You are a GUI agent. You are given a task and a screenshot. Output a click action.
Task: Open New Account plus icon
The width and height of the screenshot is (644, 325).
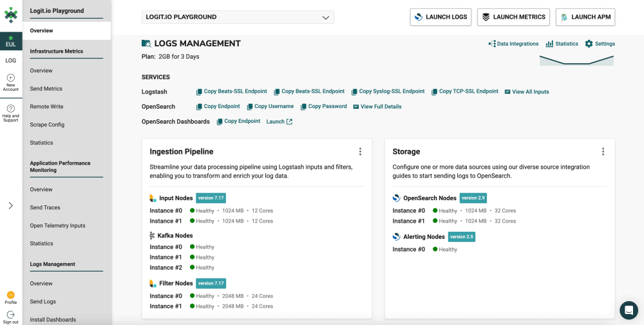pos(11,78)
